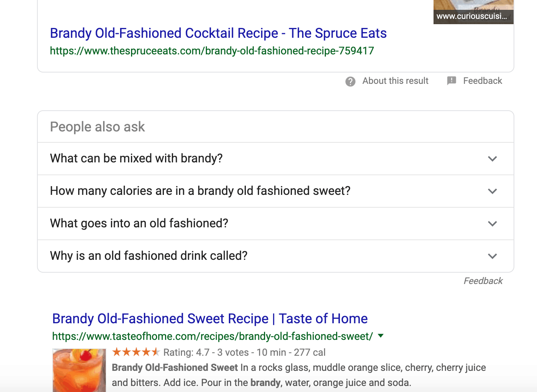Open the dropdown arrow next to the Taste of Home URL
Viewport: 537px width, 392px height.
(x=381, y=336)
